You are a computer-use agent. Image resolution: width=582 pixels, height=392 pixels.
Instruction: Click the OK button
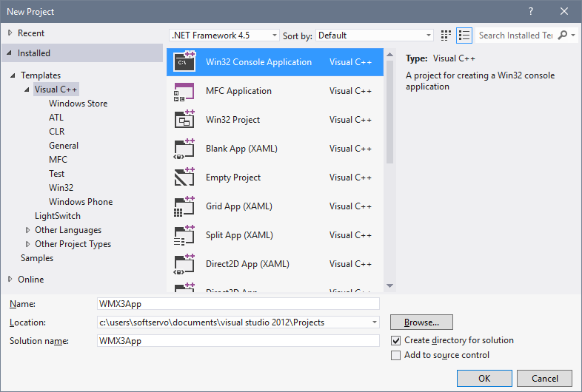click(484, 378)
